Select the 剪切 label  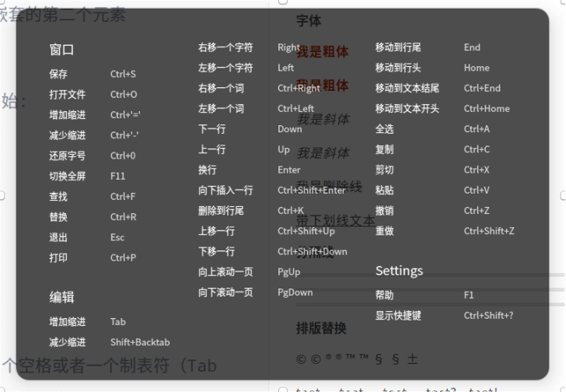pos(384,170)
